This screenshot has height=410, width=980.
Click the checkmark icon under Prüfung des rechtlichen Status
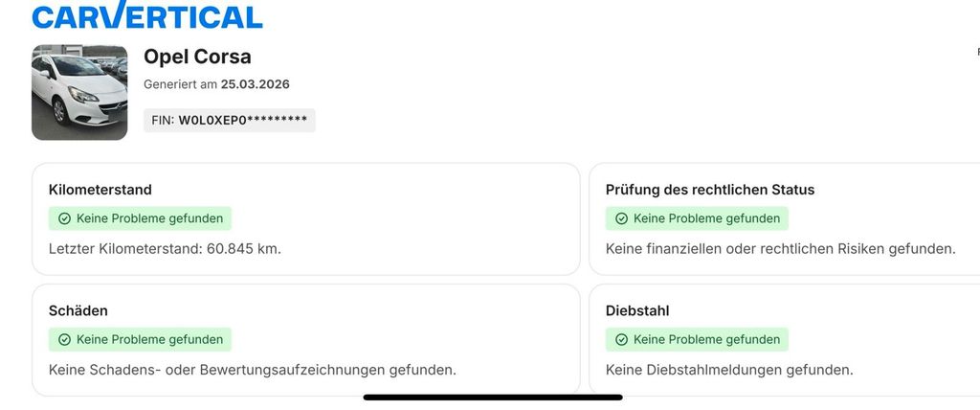coord(621,218)
